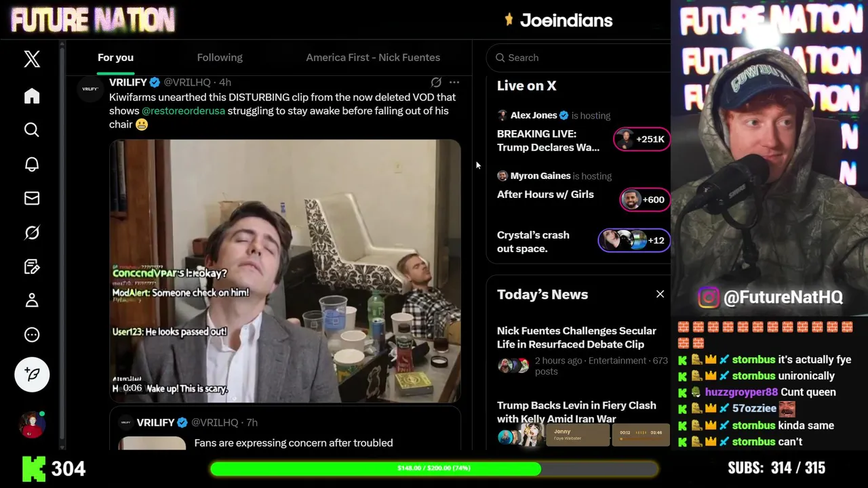This screenshot has height=488, width=868.
Task: Open Trump Backs Levin news story
Action: pyautogui.click(x=576, y=412)
